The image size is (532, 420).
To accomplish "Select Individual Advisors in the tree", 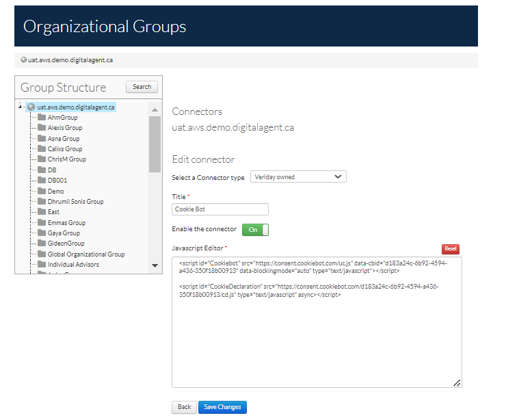I will click(73, 264).
